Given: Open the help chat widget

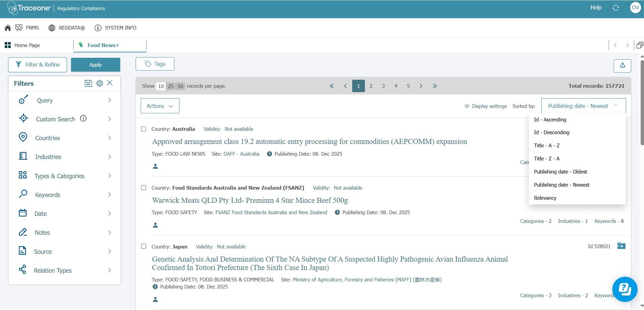Looking at the screenshot, I should pyautogui.click(x=625, y=289).
